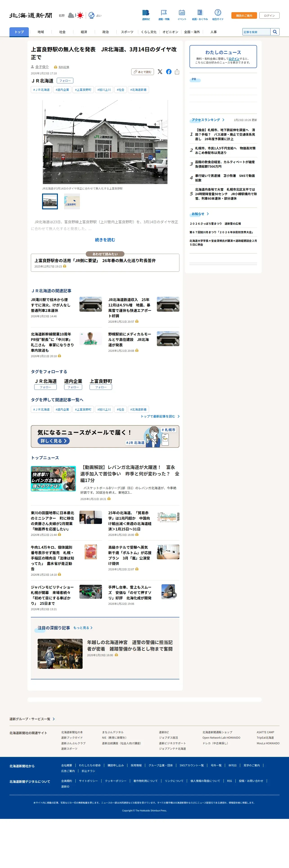Screen dimensions: 289x868
Task: Expand 道新グループ・サービス一覧 chevron
Action: [54, 719]
